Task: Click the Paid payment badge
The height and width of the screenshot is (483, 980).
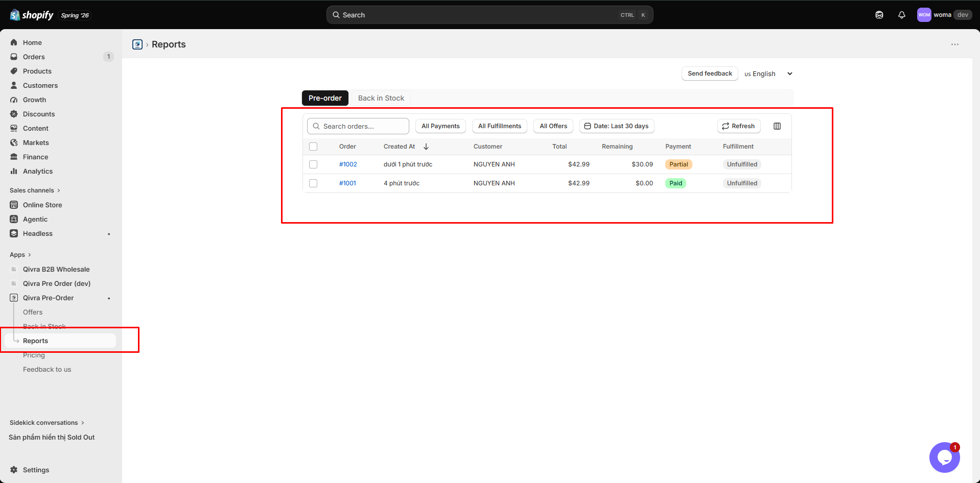Action: tap(675, 183)
